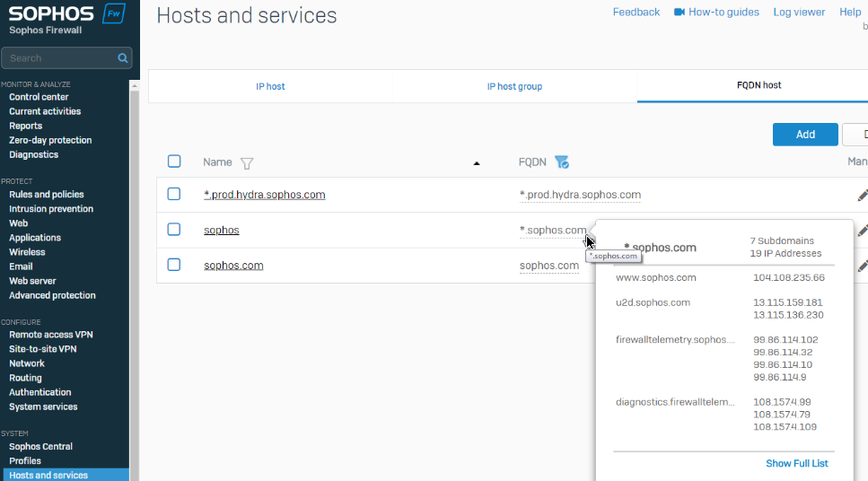Click the Sophos Firewall Fw logo
Screen dimensions: 868x481
pyautogui.click(x=114, y=13)
